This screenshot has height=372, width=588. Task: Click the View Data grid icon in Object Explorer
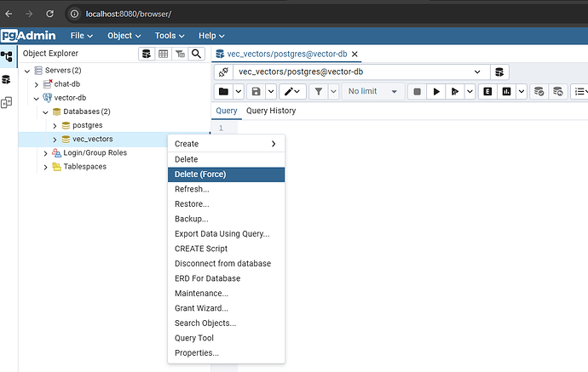163,54
